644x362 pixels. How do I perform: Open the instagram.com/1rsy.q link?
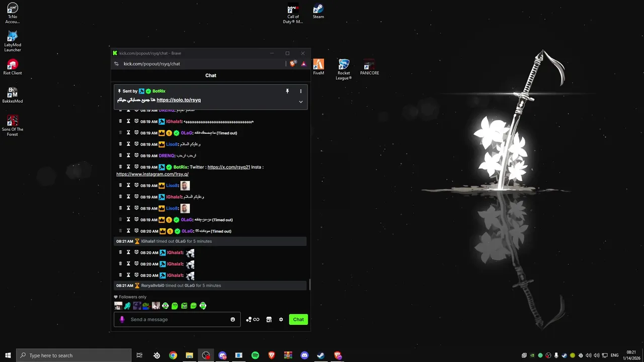(x=152, y=174)
